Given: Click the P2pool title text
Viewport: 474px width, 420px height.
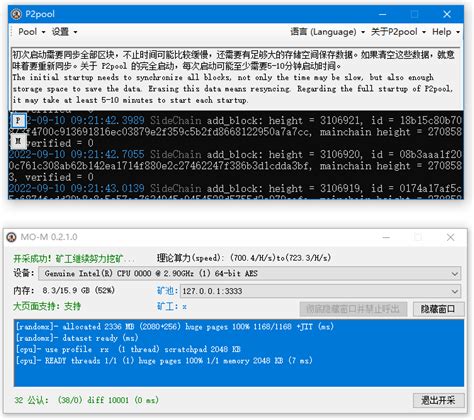Looking at the screenshot, I should [40, 14].
